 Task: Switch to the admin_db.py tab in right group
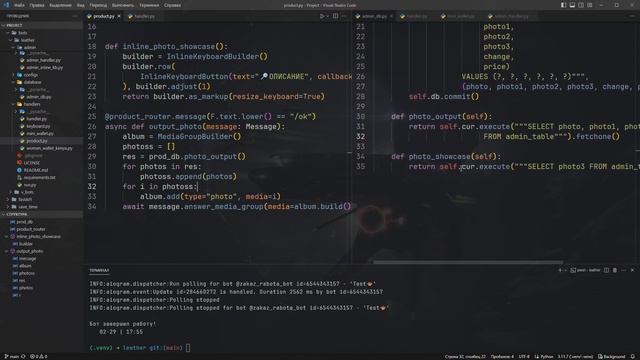point(374,16)
